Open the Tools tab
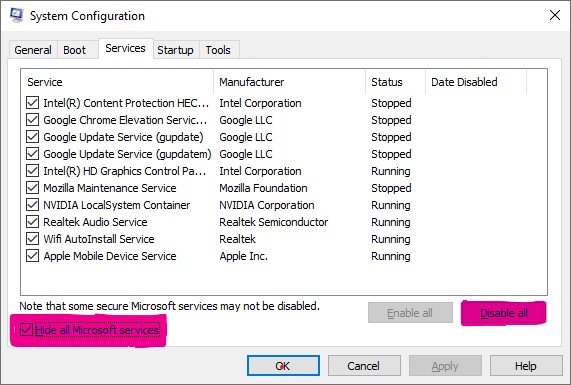The height and width of the screenshot is (385, 571). coord(218,50)
